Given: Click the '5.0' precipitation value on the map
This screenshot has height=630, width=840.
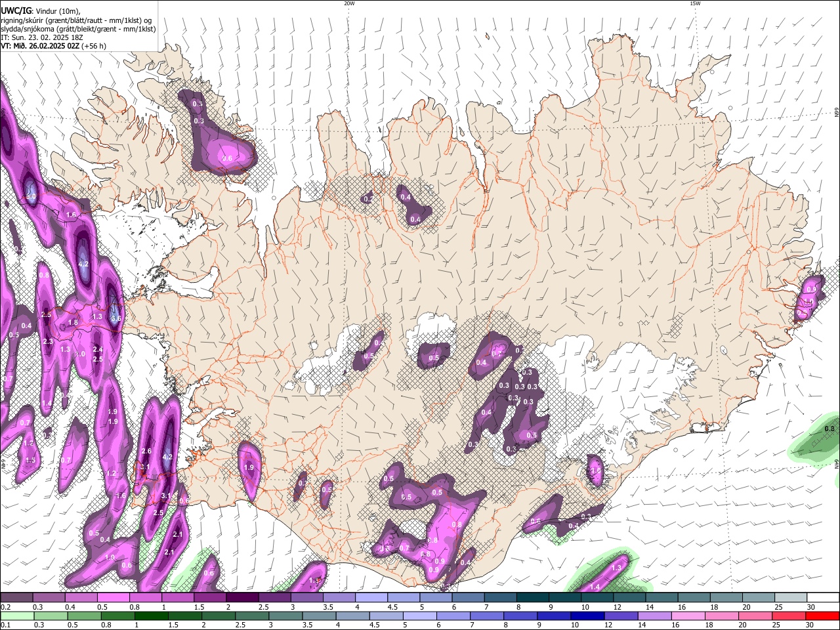Looking at the screenshot, I should pos(31,196).
